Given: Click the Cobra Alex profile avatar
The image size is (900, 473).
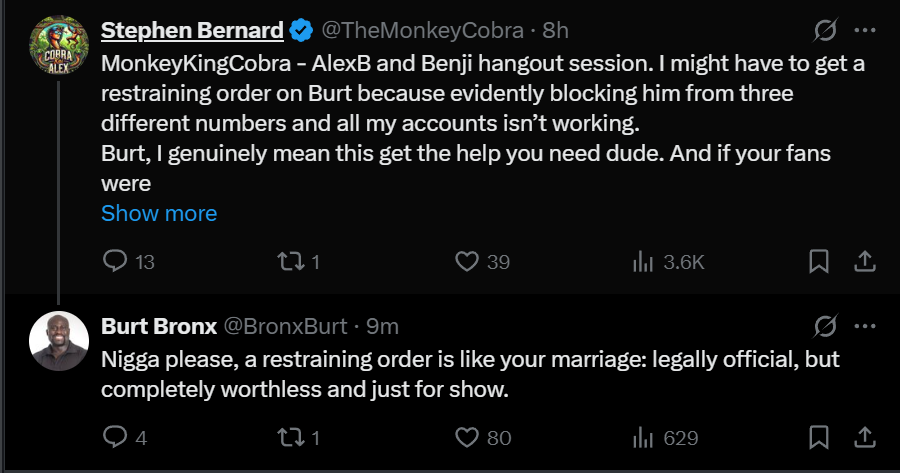Looking at the screenshot, I should tap(59, 45).
